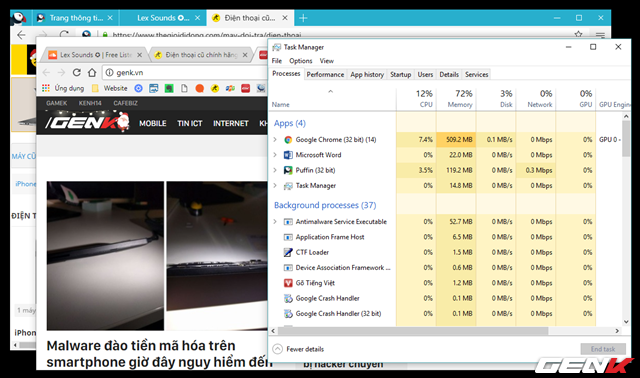
Task: Switch to the Users tab
Action: pos(425,74)
